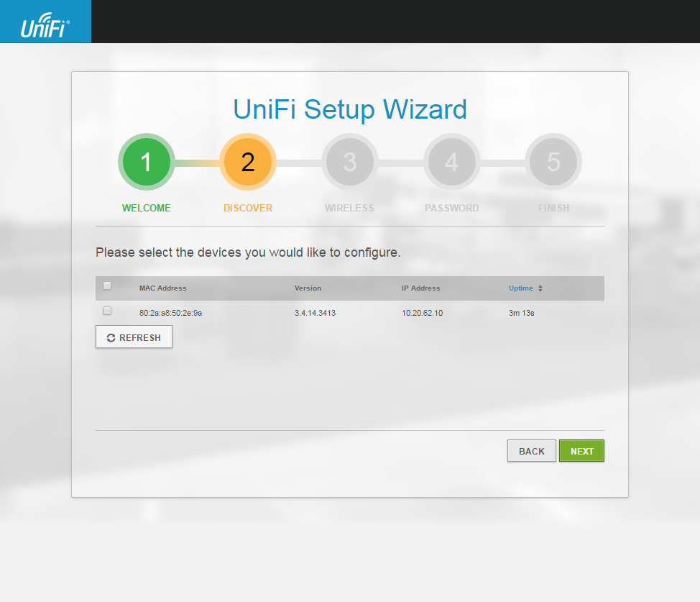The height and width of the screenshot is (602, 700).
Task: Go BACK to previous wizard step
Action: [532, 451]
